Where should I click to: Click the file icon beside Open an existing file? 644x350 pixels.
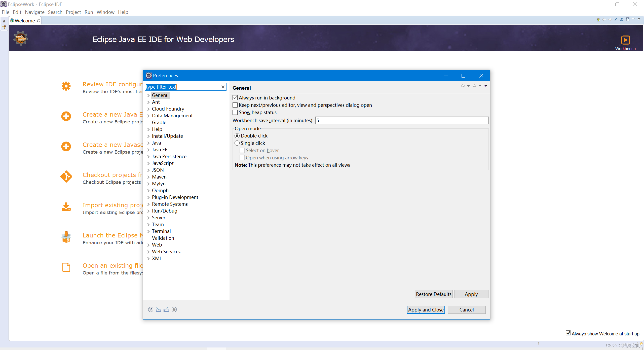tap(66, 267)
